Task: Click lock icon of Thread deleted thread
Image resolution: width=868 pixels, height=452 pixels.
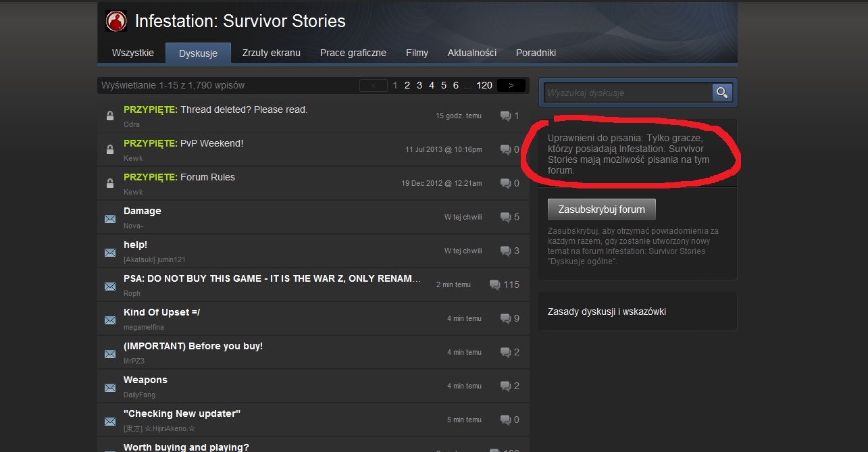Action: click(110, 116)
